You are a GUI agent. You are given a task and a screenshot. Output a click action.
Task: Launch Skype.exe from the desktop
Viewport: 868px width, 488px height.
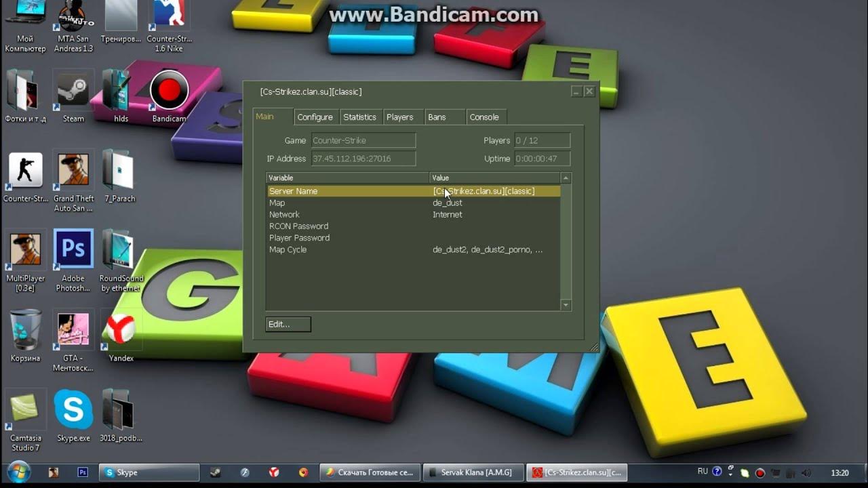click(x=73, y=416)
